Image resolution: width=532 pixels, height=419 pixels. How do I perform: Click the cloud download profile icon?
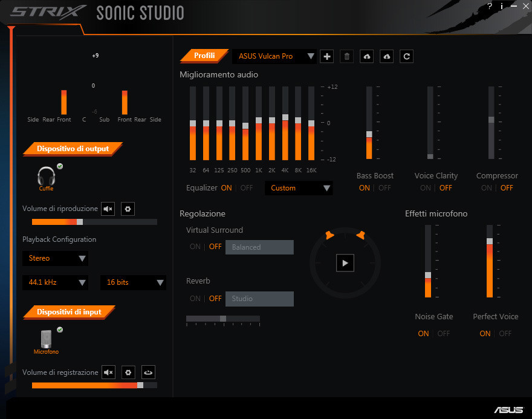click(x=387, y=56)
